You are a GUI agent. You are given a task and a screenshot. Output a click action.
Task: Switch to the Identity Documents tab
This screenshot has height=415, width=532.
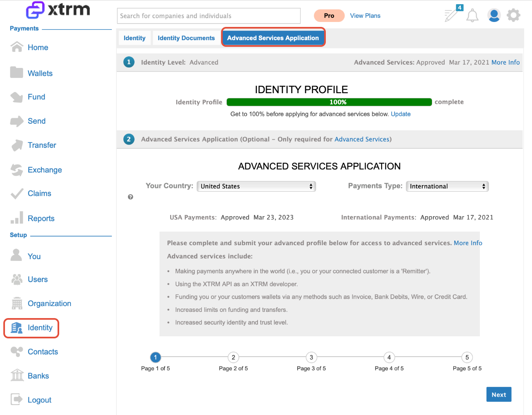[186, 38]
